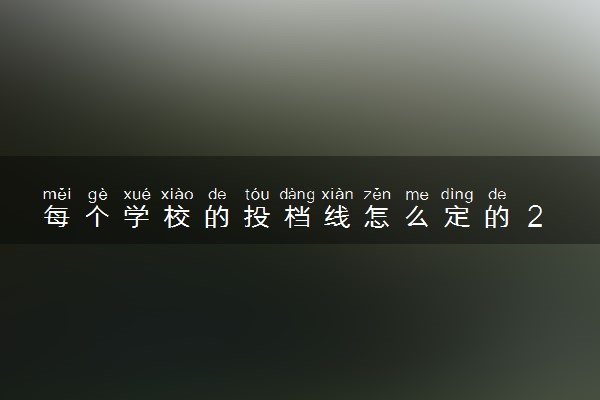The height and width of the screenshot is (400, 600).
Task: Select the character 定 in the caption
Action: click(x=457, y=216)
